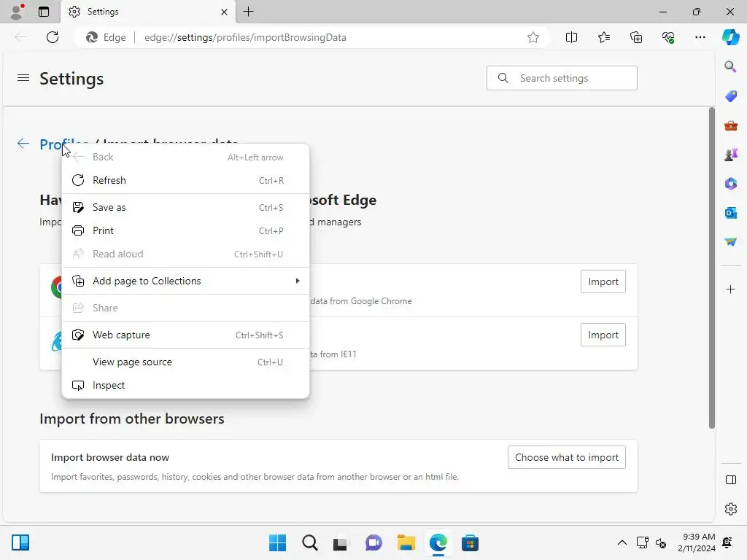Open sidebar Games chess icon
The width and height of the screenshot is (747, 560).
730,155
